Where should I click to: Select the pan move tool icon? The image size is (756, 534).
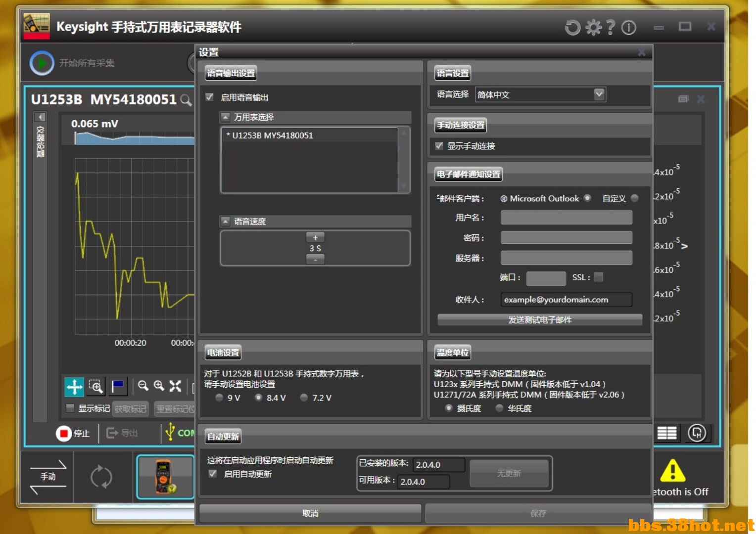click(74, 386)
